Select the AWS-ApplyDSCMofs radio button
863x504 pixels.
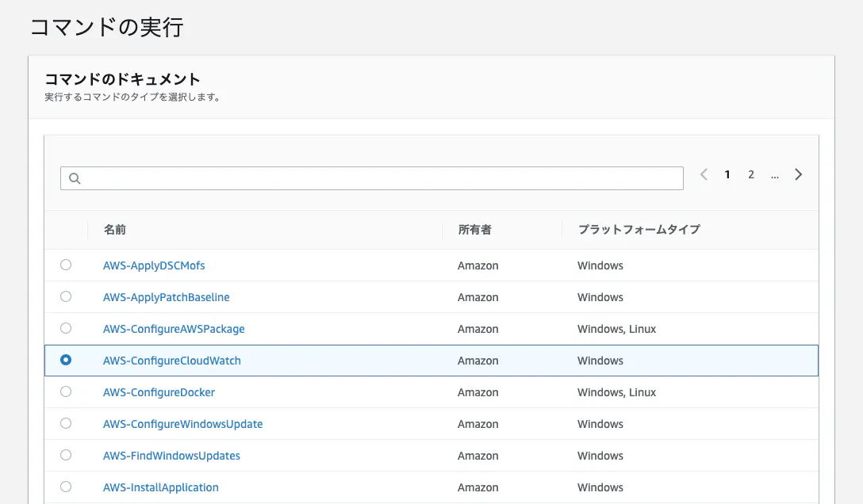point(66,265)
